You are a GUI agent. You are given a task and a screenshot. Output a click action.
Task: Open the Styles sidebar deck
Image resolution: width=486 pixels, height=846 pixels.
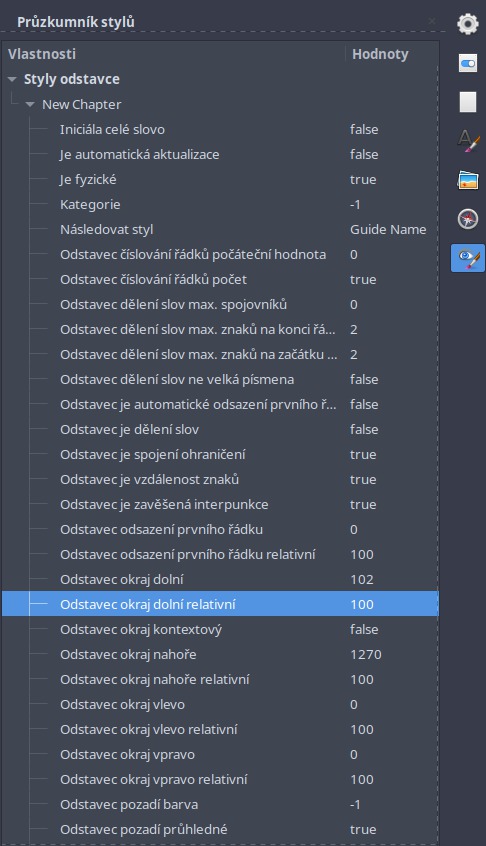tap(468, 141)
